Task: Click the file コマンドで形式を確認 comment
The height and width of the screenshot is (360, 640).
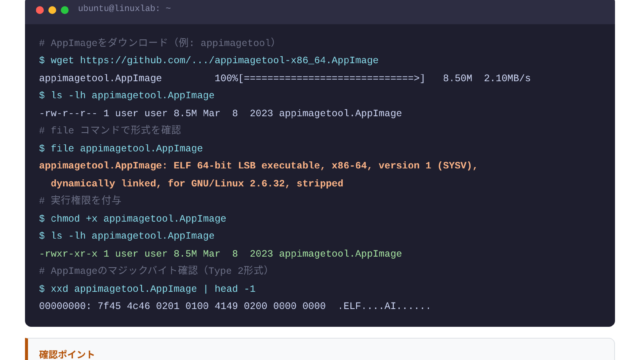Action: point(110,130)
